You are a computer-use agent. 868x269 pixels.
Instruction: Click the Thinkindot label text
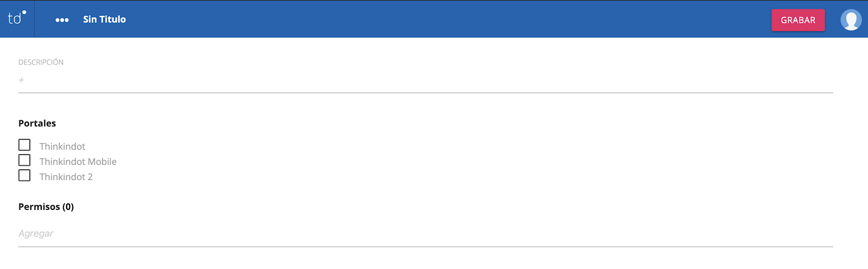(x=62, y=146)
